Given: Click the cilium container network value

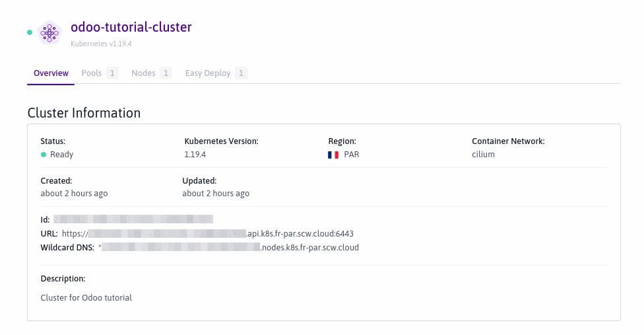Looking at the screenshot, I should [x=483, y=155].
